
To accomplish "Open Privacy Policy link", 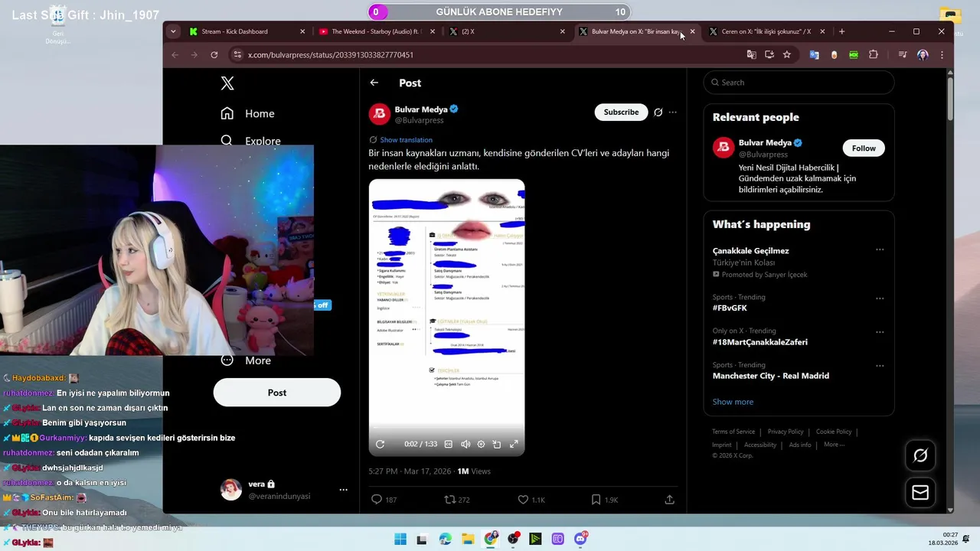I will coord(786,432).
